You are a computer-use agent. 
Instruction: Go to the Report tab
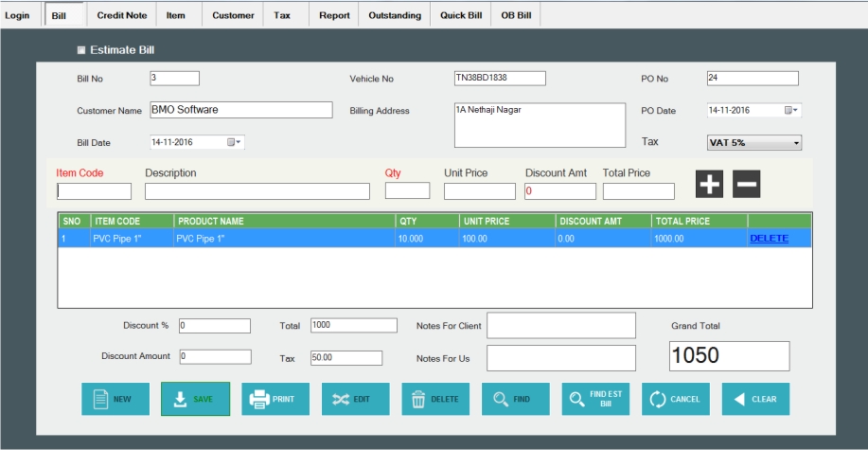point(334,15)
